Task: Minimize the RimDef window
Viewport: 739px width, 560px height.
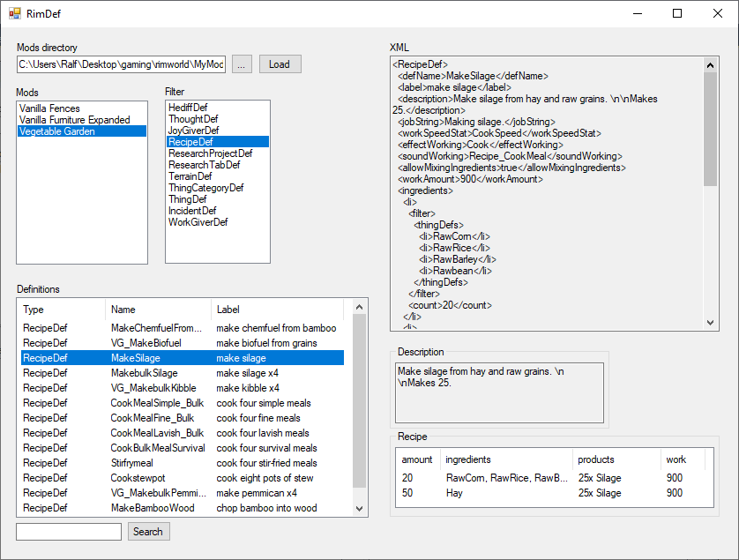Action: click(638, 13)
